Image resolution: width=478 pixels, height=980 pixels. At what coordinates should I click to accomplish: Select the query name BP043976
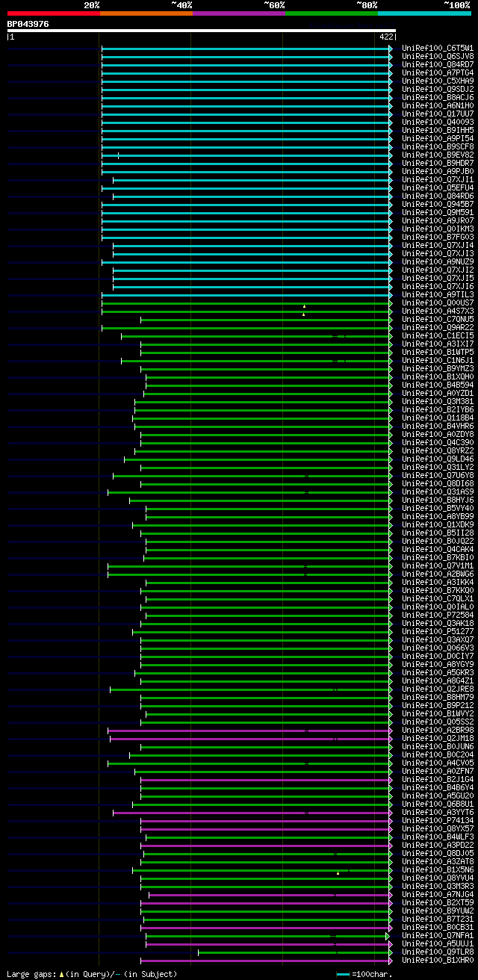(x=28, y=24)
